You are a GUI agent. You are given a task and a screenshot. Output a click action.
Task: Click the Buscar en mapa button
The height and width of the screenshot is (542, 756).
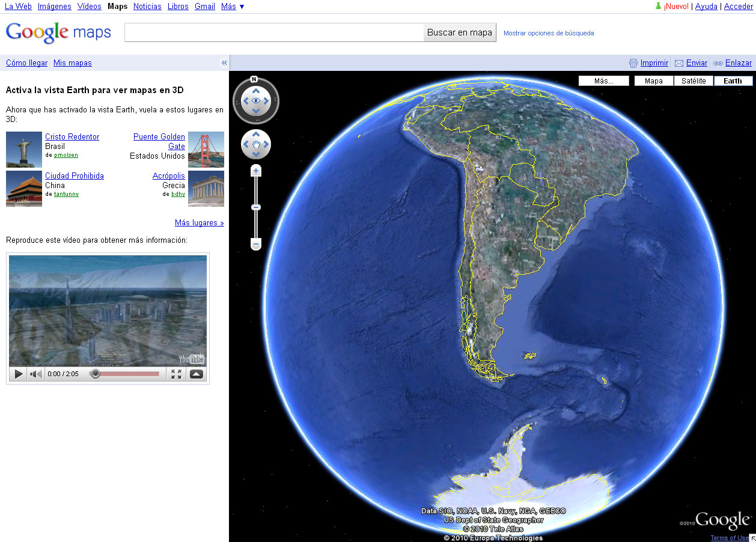tap(460, 32)
